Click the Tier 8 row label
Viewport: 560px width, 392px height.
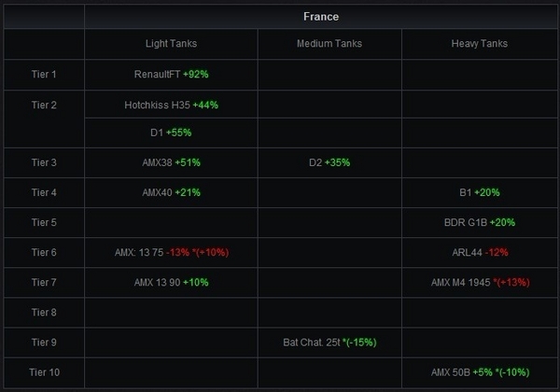pos(44,312)
